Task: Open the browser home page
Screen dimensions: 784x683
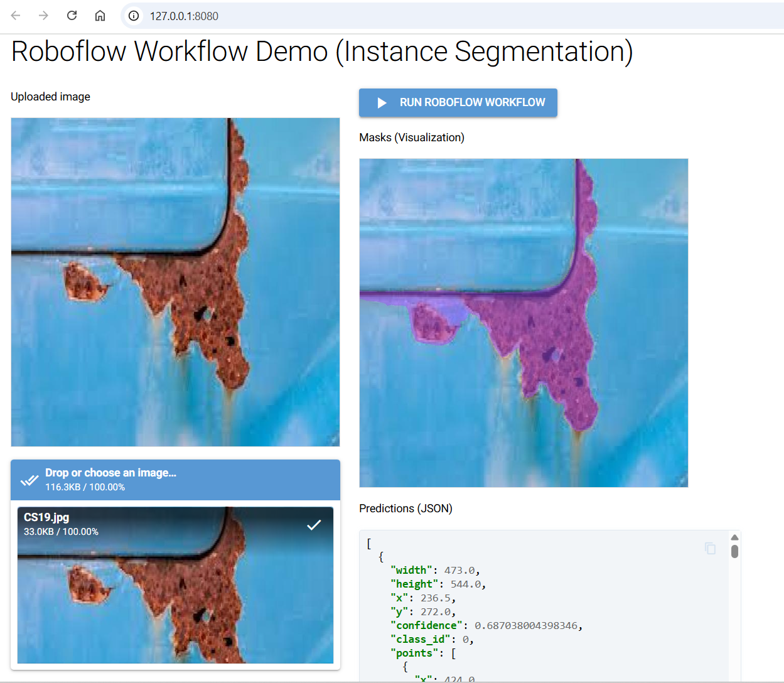Action: point(100,16)
